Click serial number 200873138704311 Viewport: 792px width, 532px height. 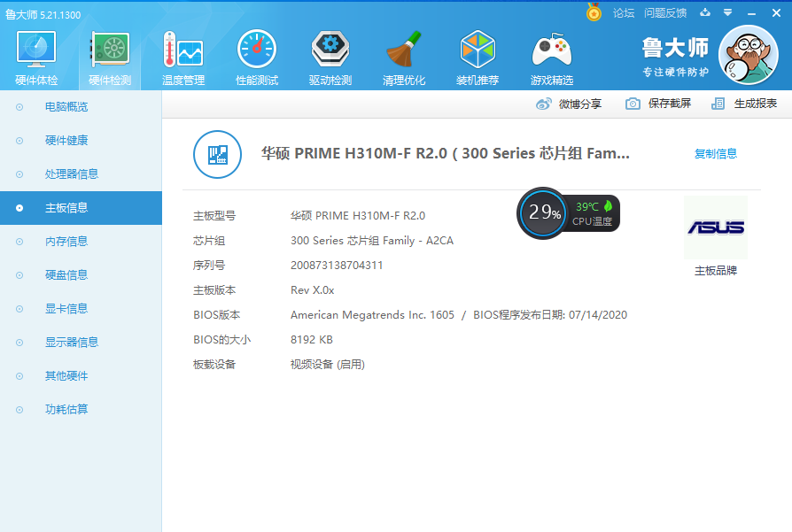(337, 266)
